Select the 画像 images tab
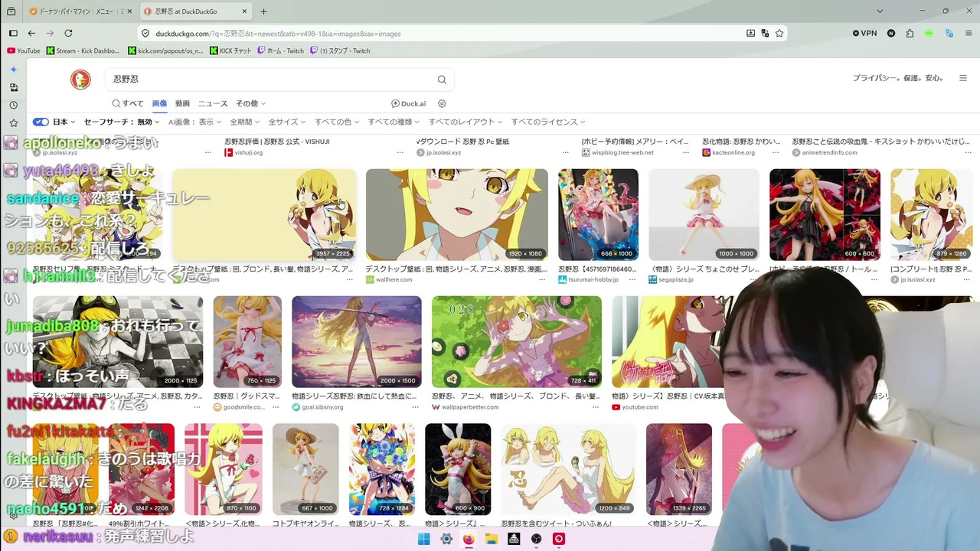 click(159, 103)
